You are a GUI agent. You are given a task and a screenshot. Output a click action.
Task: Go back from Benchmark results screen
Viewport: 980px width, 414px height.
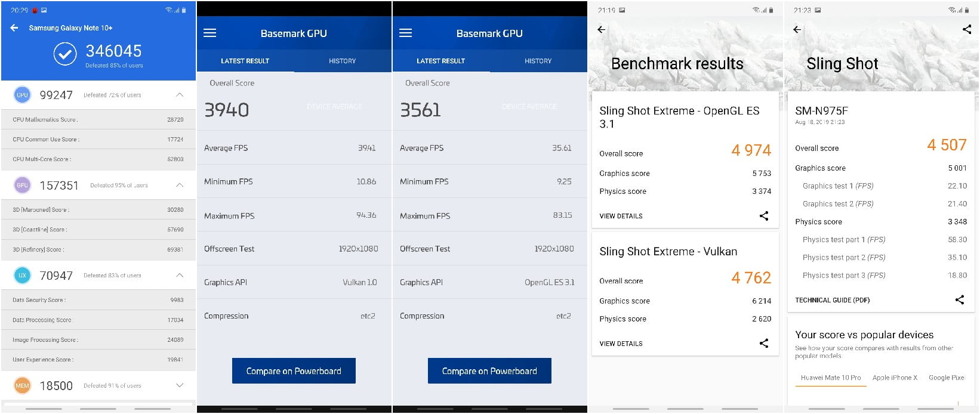tap(602, 29)
